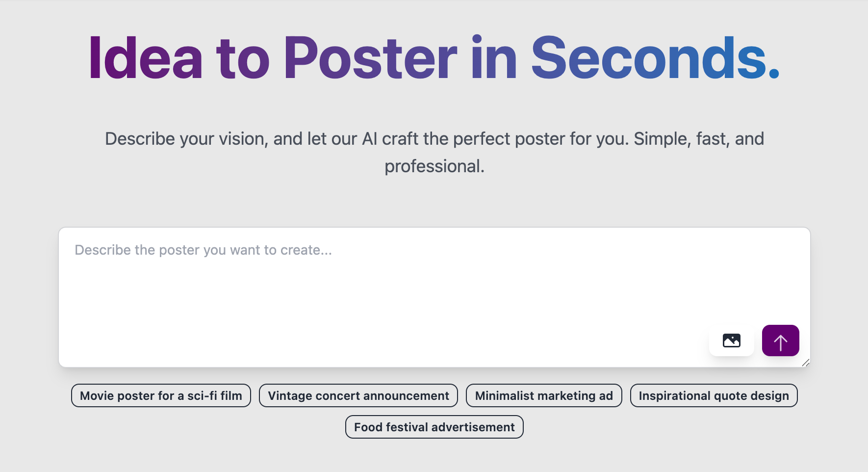868x472 pixels.
Task: Click the word 'professional.' in the subtitle
Action: pyautogui.click(x=434, y=166)
